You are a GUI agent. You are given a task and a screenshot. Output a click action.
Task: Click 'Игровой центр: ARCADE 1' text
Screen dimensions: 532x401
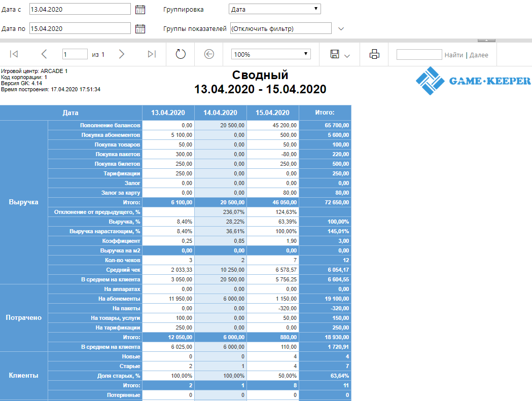[34, 71]
